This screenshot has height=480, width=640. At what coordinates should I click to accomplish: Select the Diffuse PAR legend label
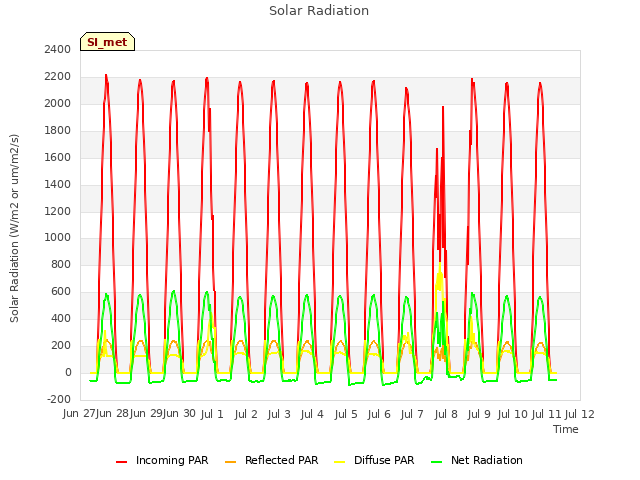pos(384,460)
